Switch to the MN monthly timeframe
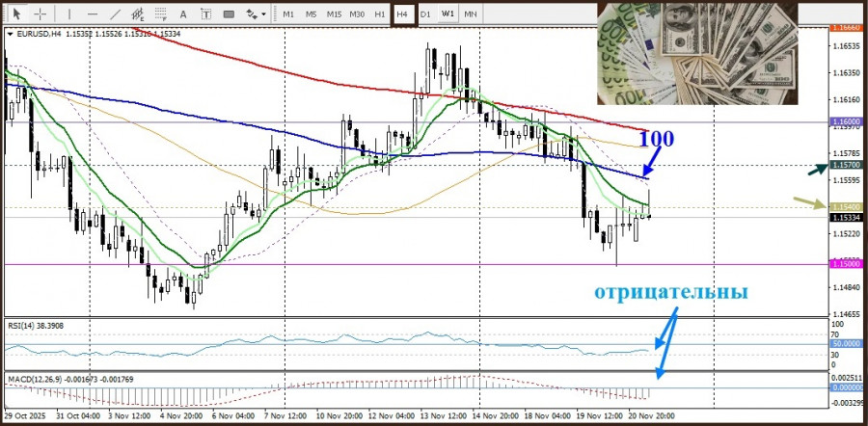This screenshot has height=426, width=868. click(471, 14)
